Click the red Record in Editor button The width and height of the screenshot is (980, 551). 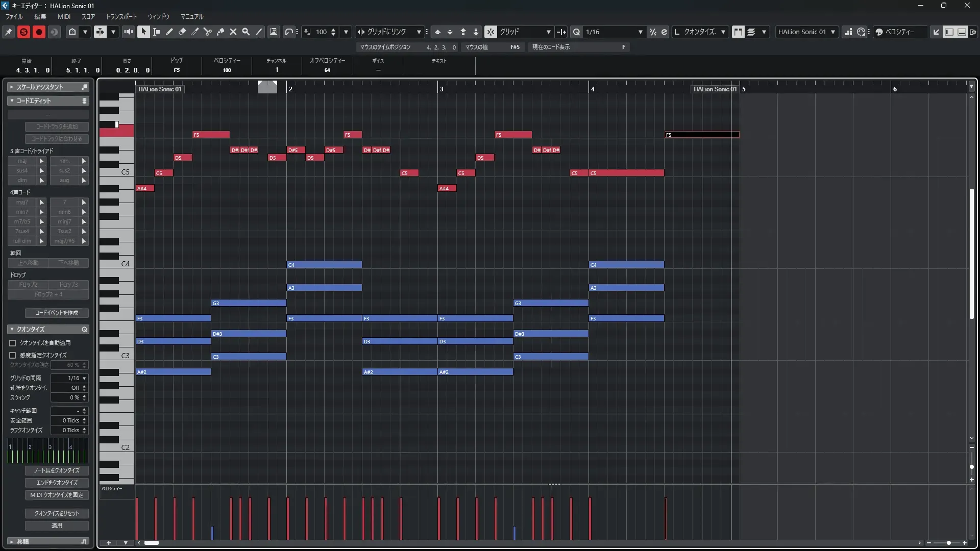[x=39, y=32]
